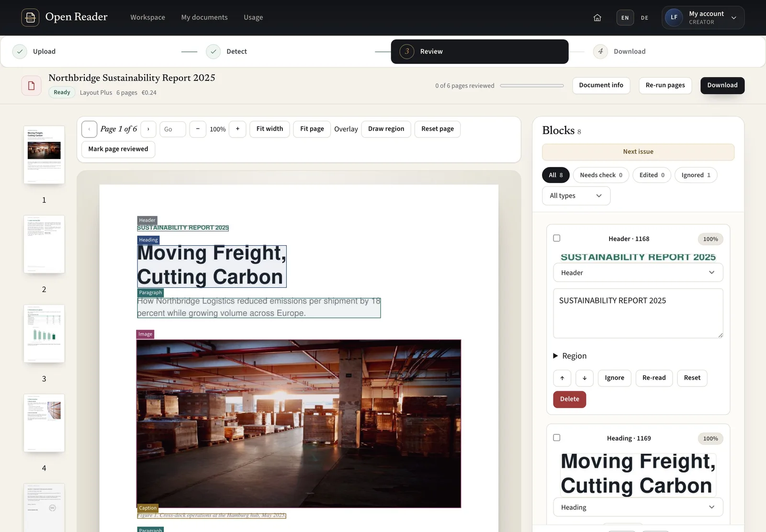766x532 pixels.
Task: Open the All types filter dropdown
Action: point(576,196)
